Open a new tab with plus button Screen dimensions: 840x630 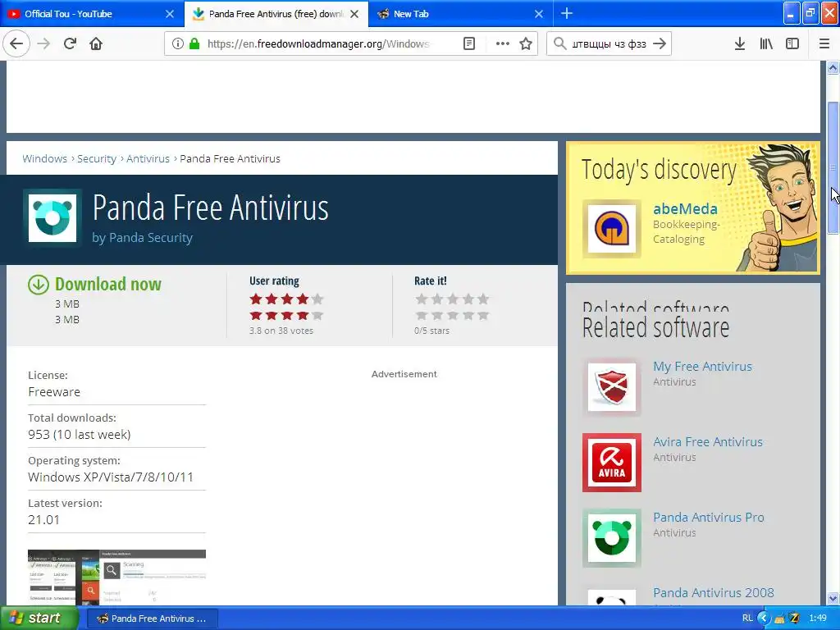tap(567, 13)
